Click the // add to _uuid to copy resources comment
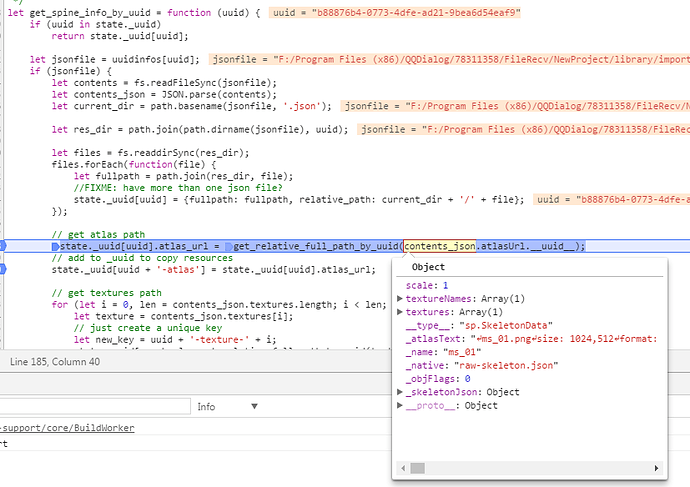The width and height of the screenshot is (690, 487). click(x=142, y=258)
